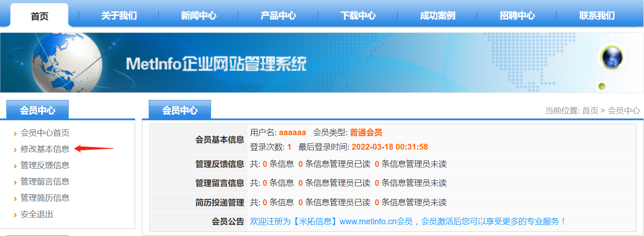The width and height of the screenshot is (644, 236).
Task: Open the 下载中心 menu item
Action: [x=358, y=16]
